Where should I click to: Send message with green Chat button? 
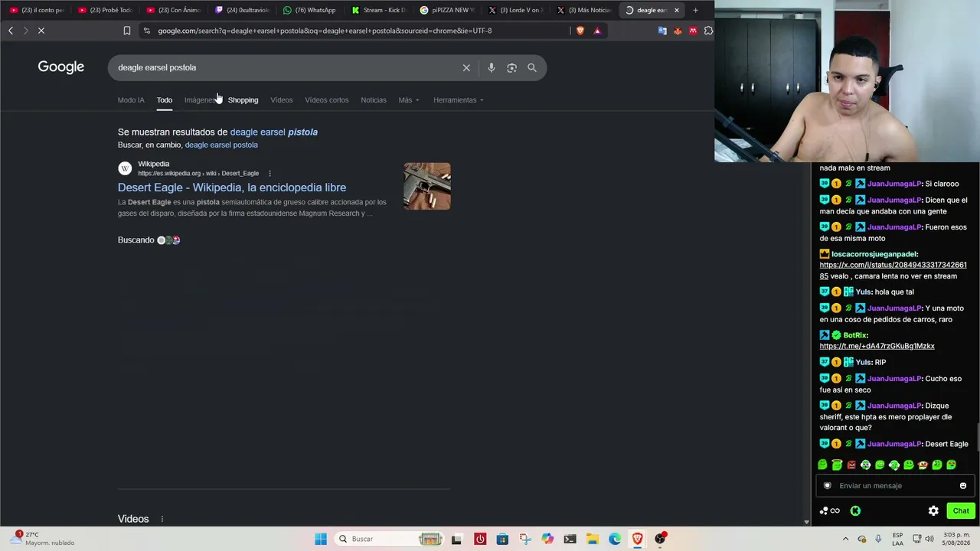pyautogui.click(x=961, y=510)
